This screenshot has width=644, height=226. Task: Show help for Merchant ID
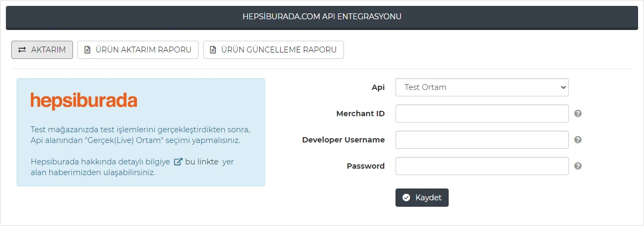point(578,114)
